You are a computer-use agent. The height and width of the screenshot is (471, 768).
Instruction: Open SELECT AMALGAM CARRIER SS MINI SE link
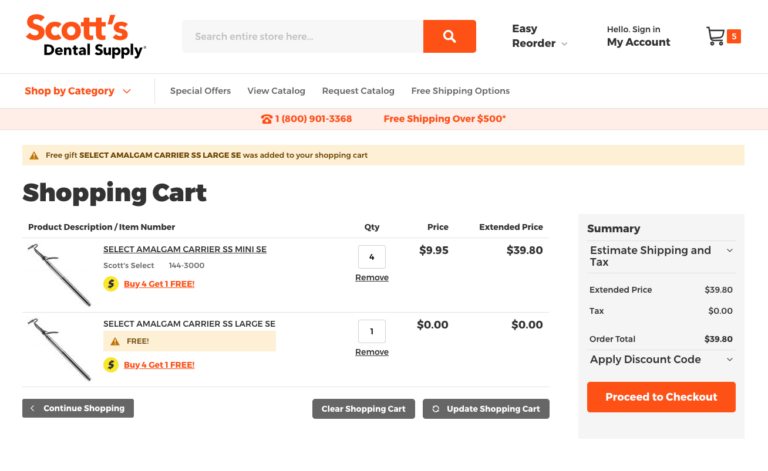click(185, 249)
